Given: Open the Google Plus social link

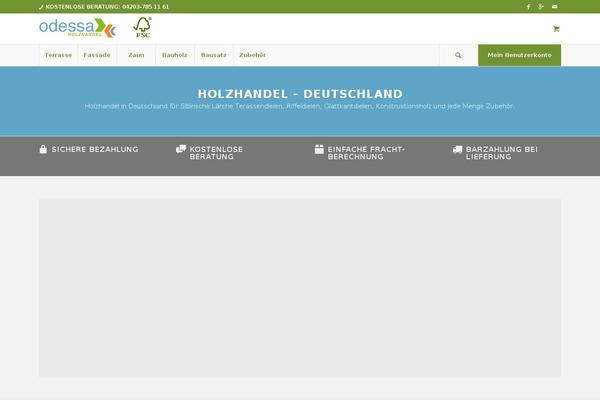Looking at the screenshot, I should click(x=541, y=7).
